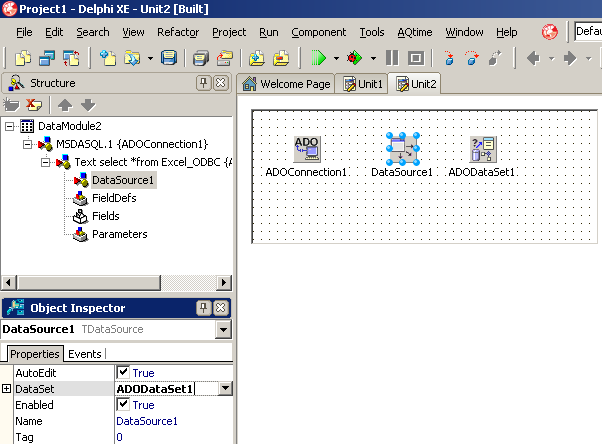Close the Structure panel

(221, 83)
